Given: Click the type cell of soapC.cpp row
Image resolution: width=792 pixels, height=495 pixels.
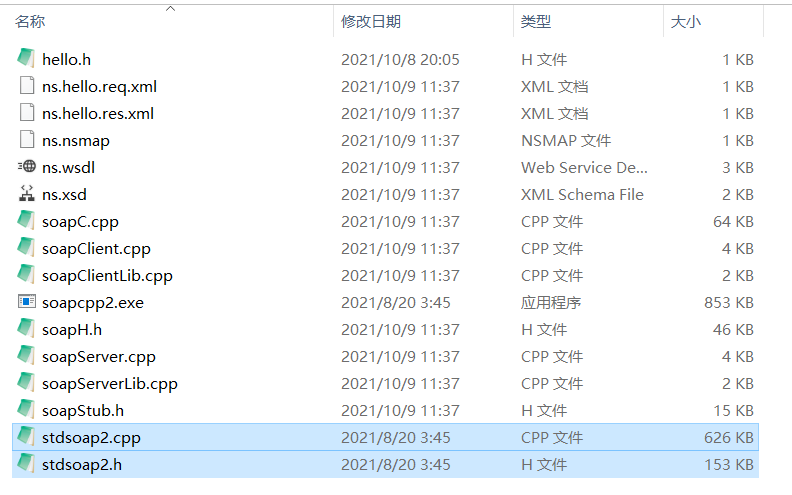Looking at the screenshot, I should pyautogui.click(x=552, y=222).
